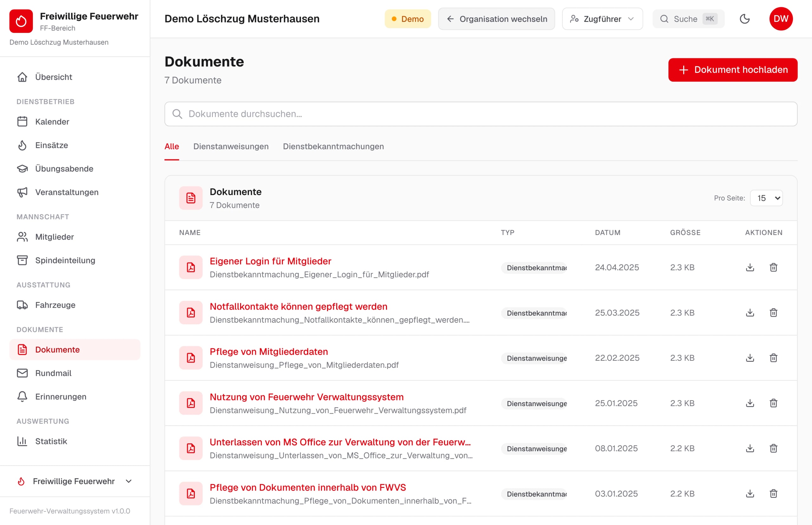
Task: Change the 'Pro Seite' count selector
Action: coord(766,198)
